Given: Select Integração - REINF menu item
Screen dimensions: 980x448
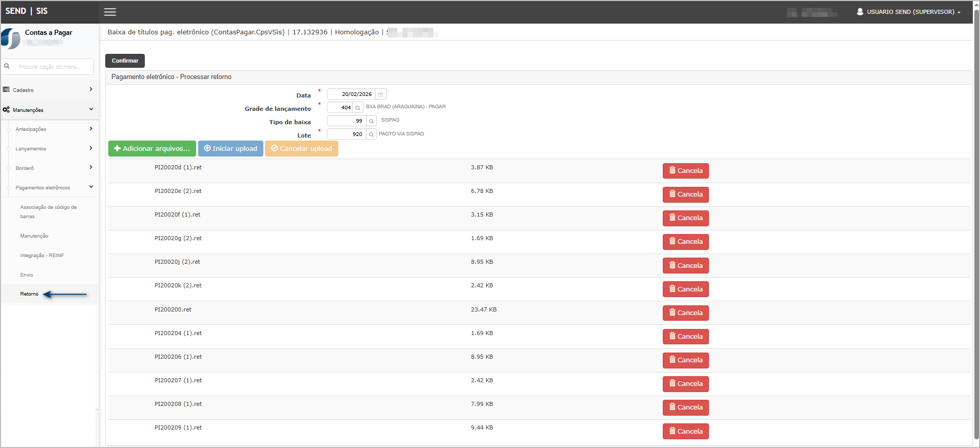Looking at the screenshot, I should 42,256.
